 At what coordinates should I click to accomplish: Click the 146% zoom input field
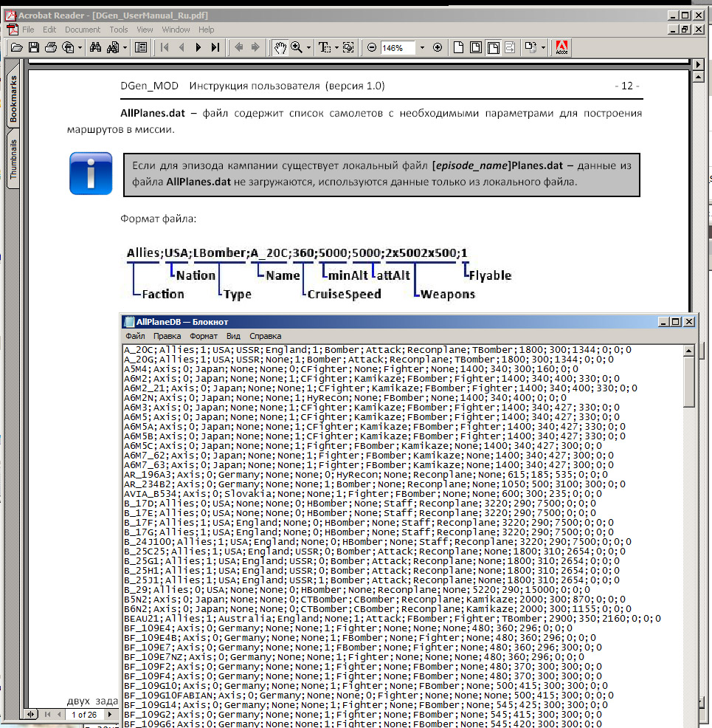click(397, 48)
